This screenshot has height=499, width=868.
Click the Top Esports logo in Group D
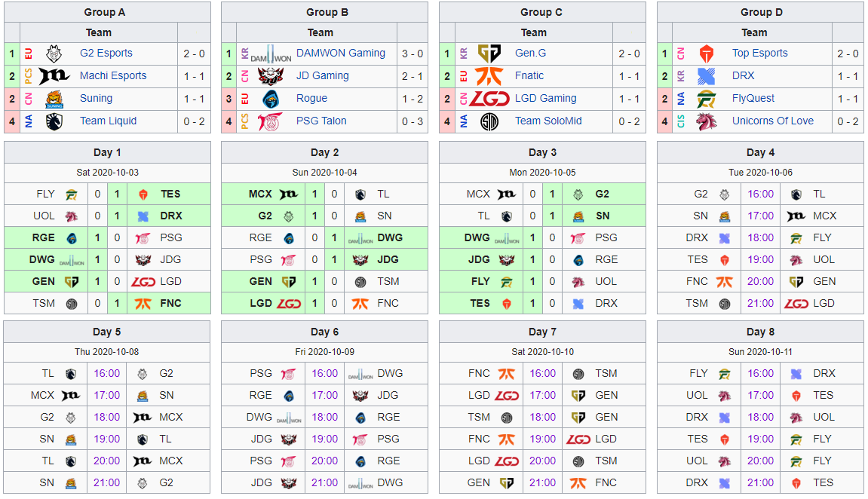(x=706, y=54)
